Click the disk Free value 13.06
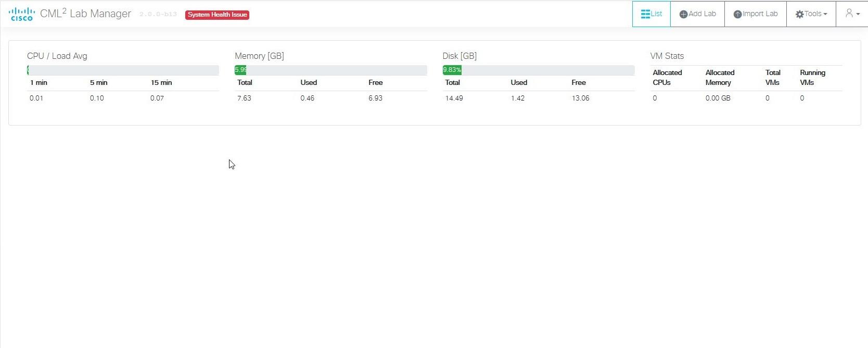The image size is (868, 348). click(581, 98)
